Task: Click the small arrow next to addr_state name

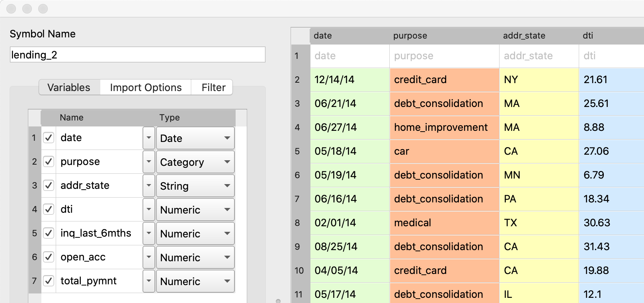Action: pos(149,186)
